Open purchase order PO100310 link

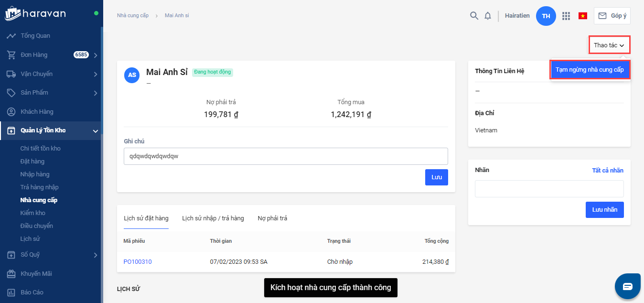tap(138, 262)
